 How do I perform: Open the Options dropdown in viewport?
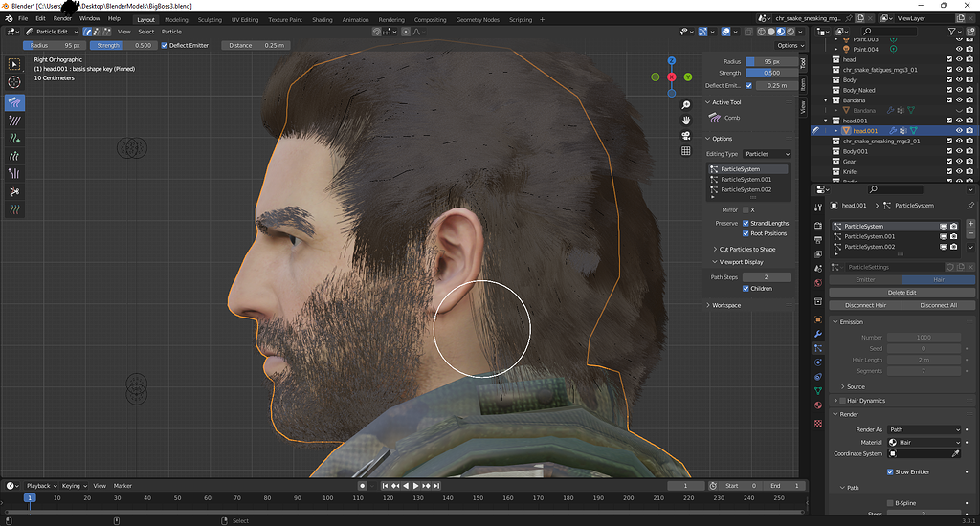pyautogui.click(x=791, y=45)
